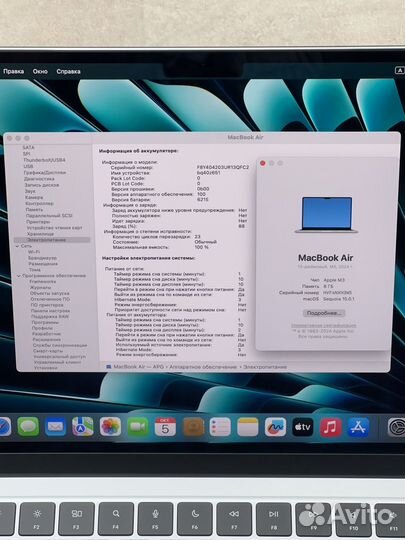The image size is (405, 540).
Task: Click the battery Серийный номер value
Action: [222, 167]
